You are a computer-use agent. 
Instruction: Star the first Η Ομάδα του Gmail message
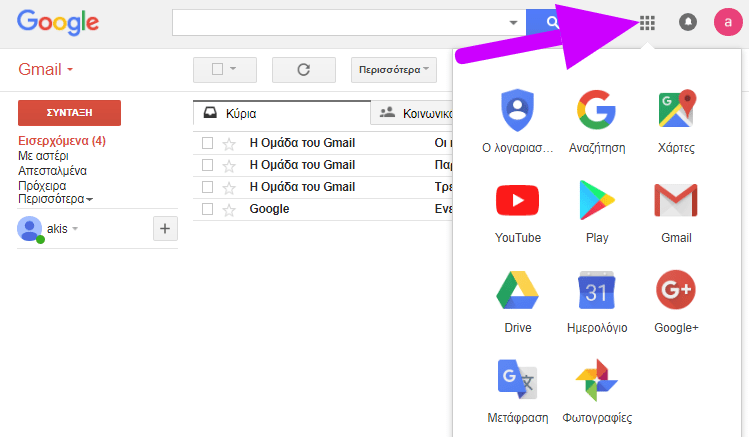pyautogui.click(x=229, y=143)
